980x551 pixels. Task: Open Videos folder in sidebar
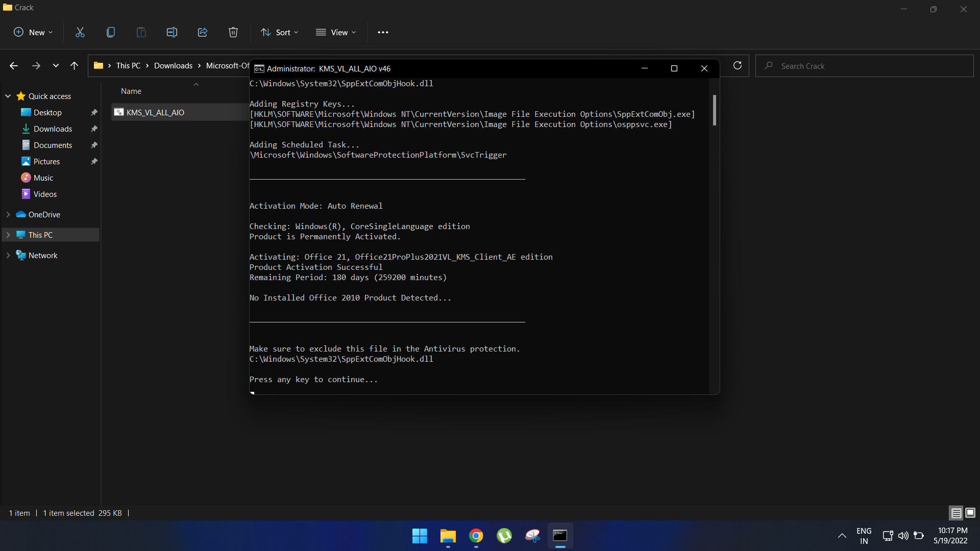click(x=45, y=194)
